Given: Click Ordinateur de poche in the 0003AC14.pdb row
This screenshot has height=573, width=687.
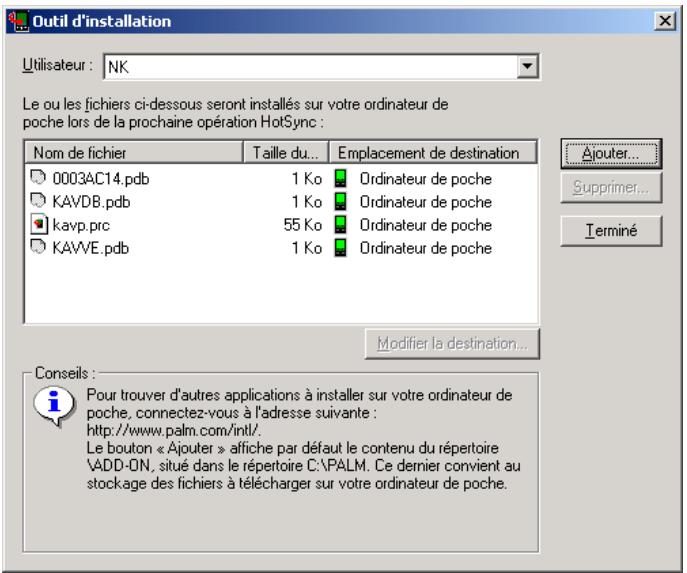Looking at the screenshot, I should tap(425, 179).
